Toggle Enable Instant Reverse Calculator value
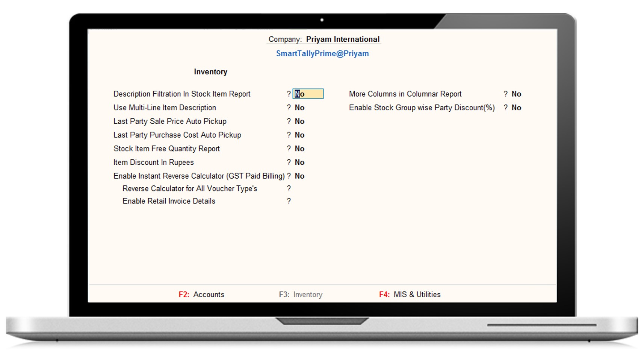This screenshot has width=644, height=363. click(x=299, y=176)
